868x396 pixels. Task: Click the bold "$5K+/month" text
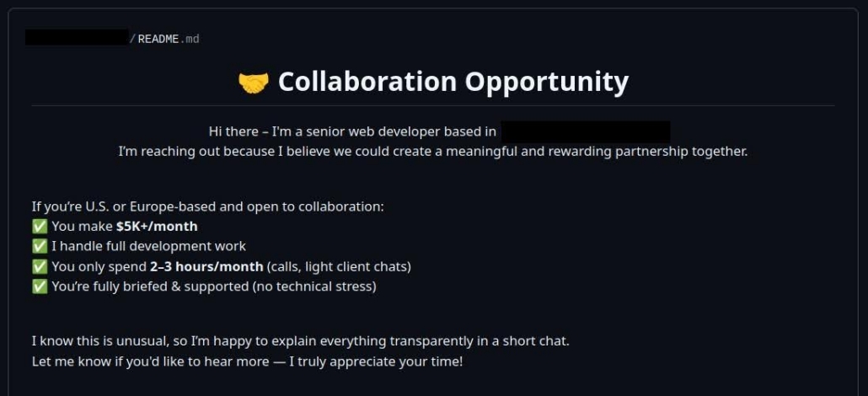(x=157, y=226)
